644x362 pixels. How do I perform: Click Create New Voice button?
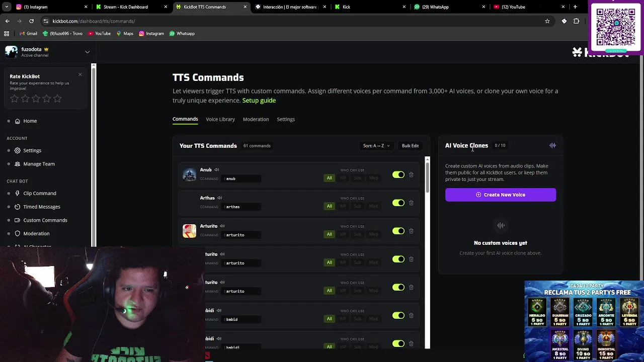click(x=501, y=195)
